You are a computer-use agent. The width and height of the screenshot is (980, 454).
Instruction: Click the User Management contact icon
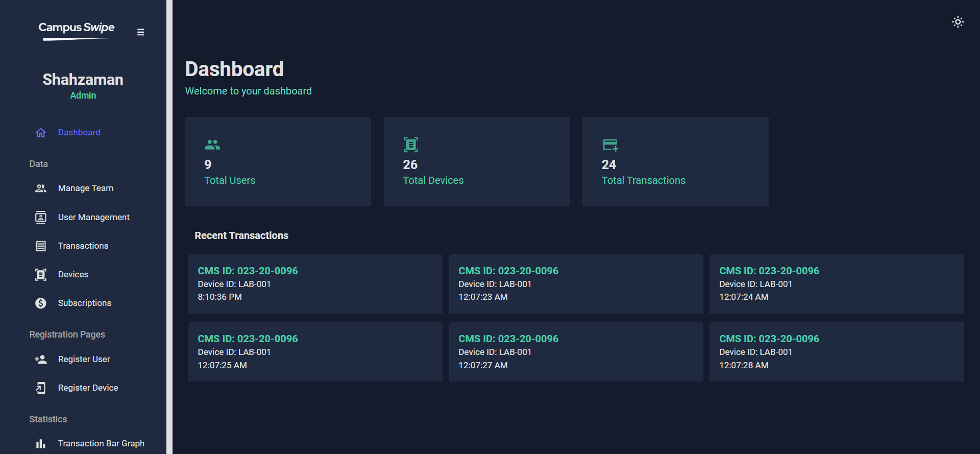tap(41, 218)
